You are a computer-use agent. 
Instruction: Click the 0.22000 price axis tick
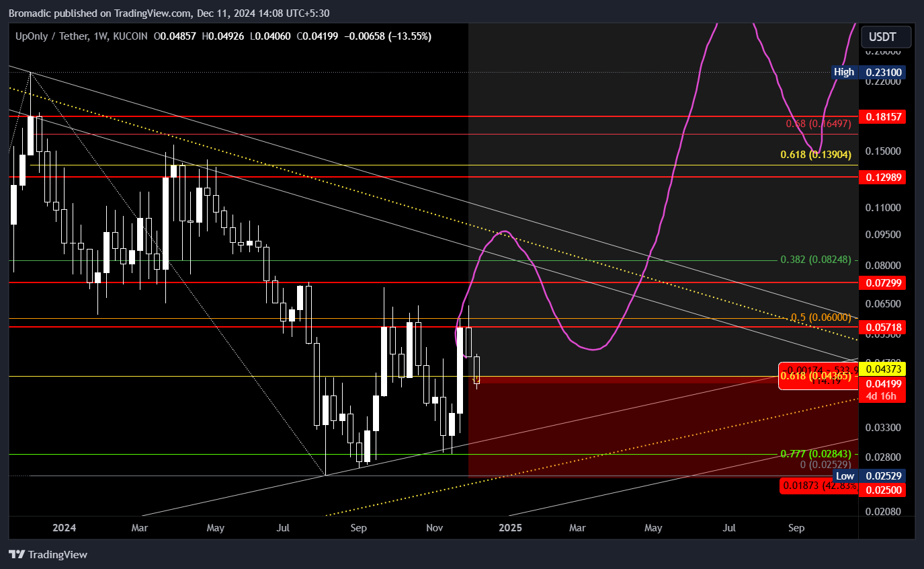pos(882,81)
